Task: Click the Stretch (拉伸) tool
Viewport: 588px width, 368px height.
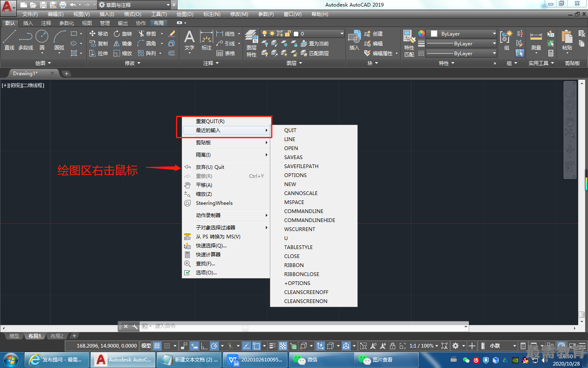Action: pos(98,53)
